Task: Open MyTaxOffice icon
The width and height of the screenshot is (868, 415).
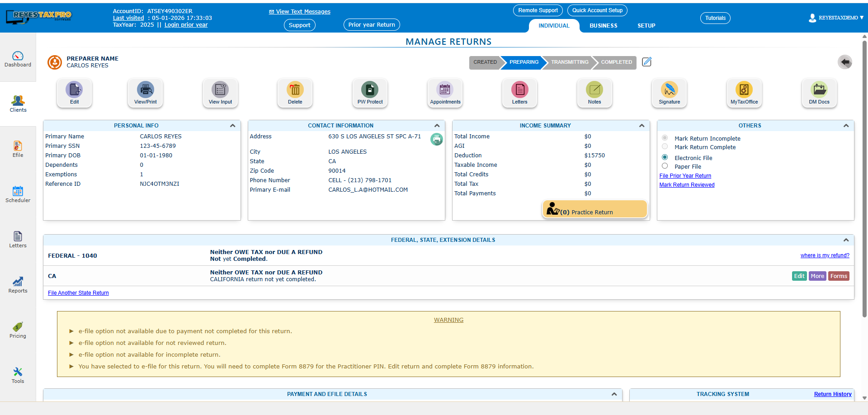Action: coord(744,93)
